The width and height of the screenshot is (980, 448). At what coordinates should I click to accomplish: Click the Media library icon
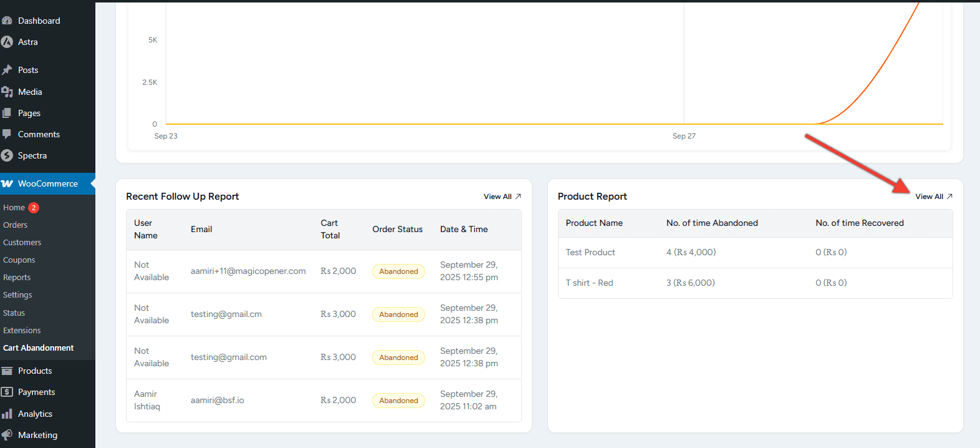pyautogui.click(x=7, y=92)
